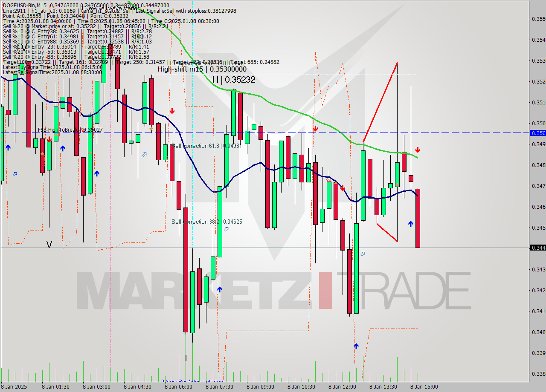
Task: Click the 'High-shift m15 | 0.35300000' label
Action: coord(202,69)
